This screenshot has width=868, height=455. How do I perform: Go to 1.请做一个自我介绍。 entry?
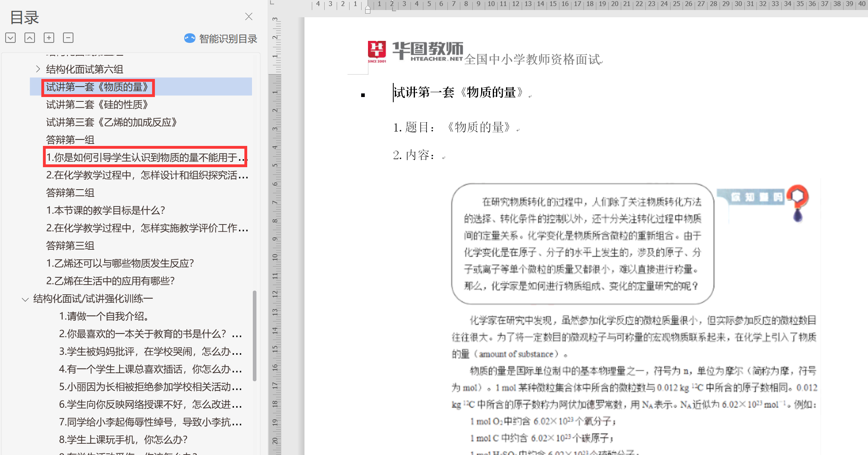pos(104,316)
